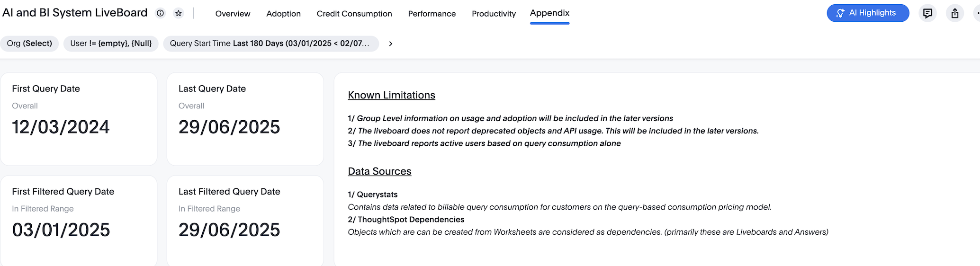Switch to the Overview tab
980x266 pixels.
[x=233, y=14]
